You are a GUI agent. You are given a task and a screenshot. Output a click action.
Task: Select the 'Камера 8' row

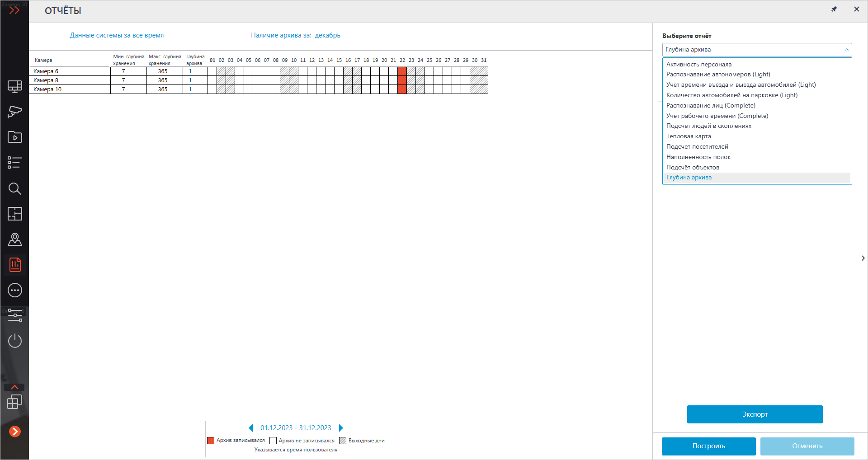click(259, 80)
